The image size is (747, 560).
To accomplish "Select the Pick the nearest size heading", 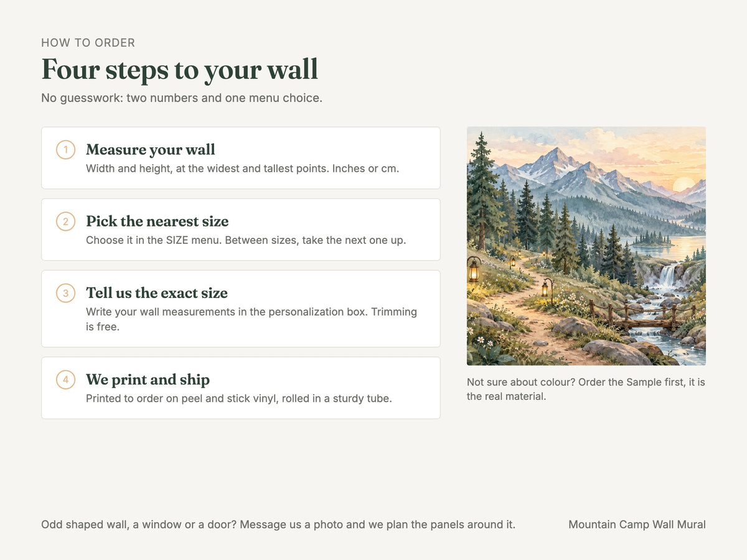I will pyautogui.click(x=157, y=221).
